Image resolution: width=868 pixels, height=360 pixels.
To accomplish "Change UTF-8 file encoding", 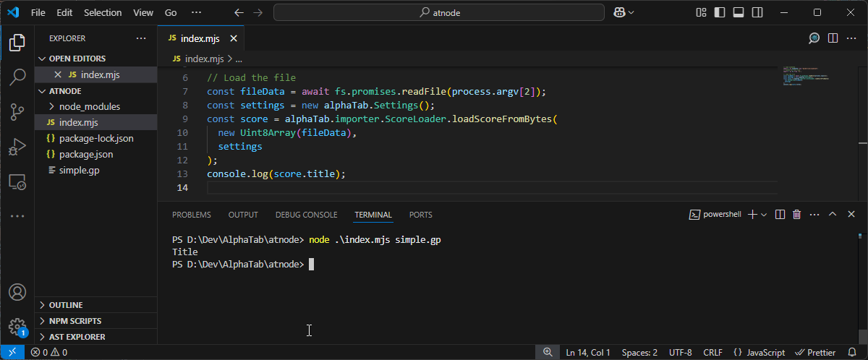I will click(681, 352).
